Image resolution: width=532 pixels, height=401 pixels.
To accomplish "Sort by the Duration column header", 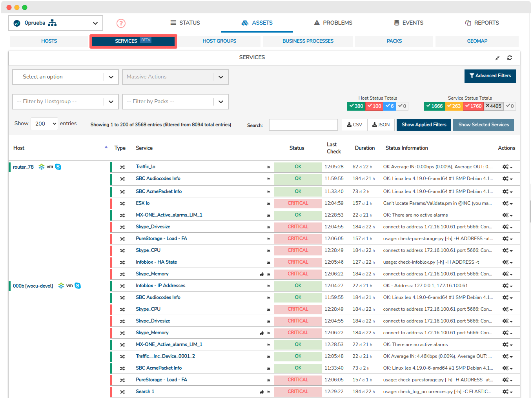I will tap(364, 148).
